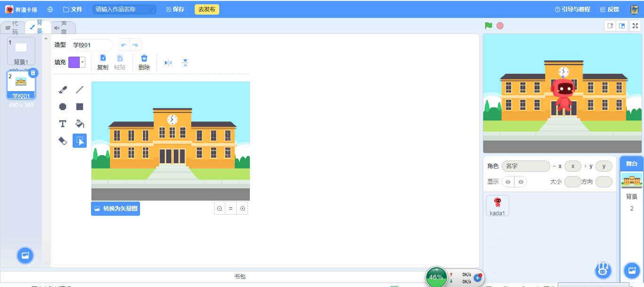This screenshot has height=287, width=644.
Task: Select the text tool
Action: point(63,124)
